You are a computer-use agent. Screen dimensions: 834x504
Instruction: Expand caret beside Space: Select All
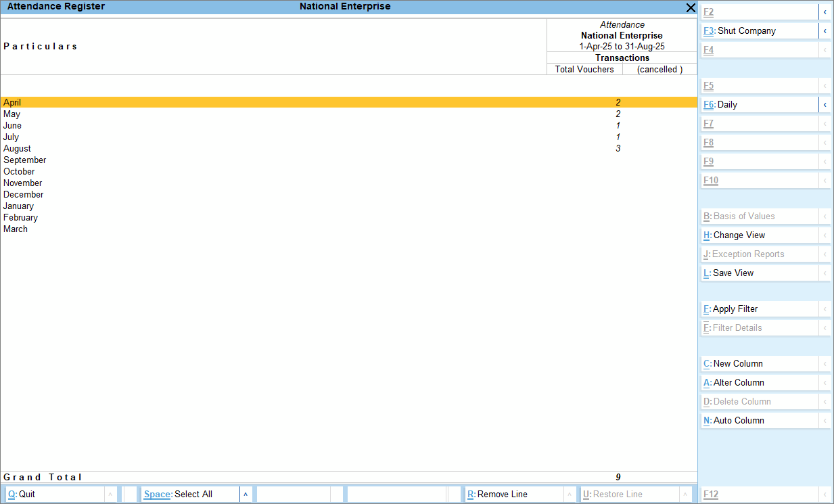[246, 495]
